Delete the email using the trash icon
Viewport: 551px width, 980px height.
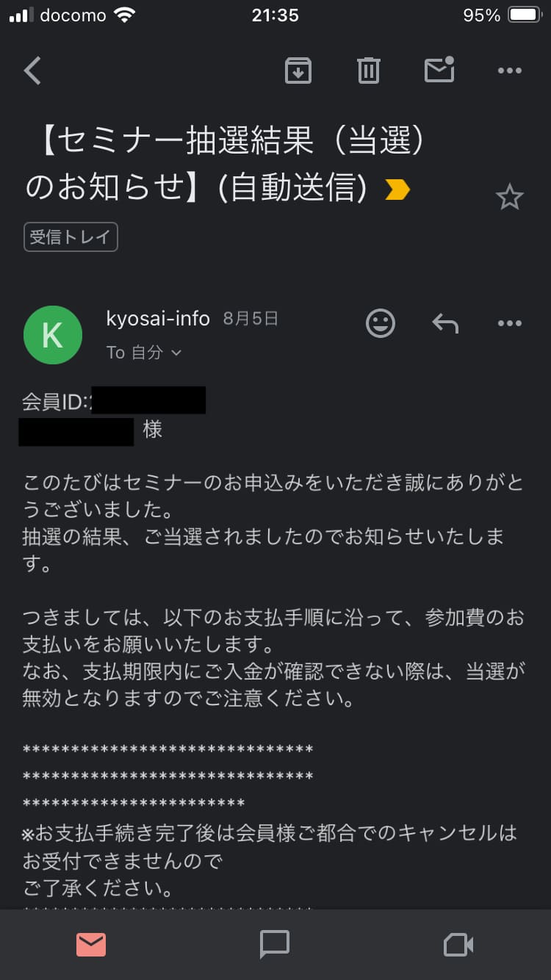[368, 71]
